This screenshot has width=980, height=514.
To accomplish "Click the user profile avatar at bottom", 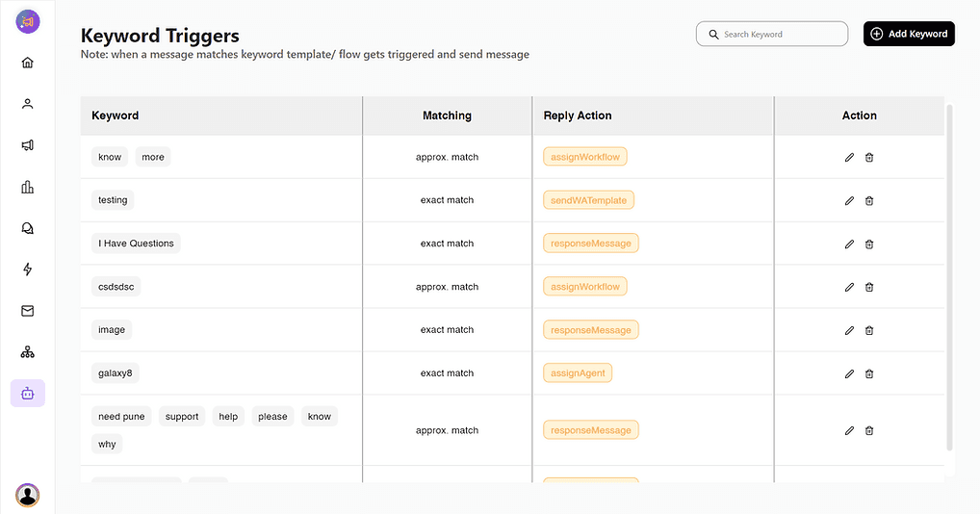I will (28, 495).
